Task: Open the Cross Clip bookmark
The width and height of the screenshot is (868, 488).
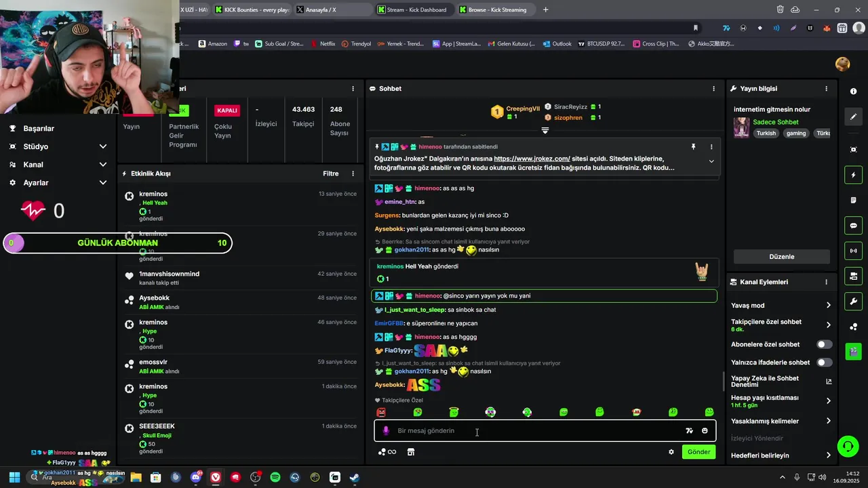Action: coord(656,43)
